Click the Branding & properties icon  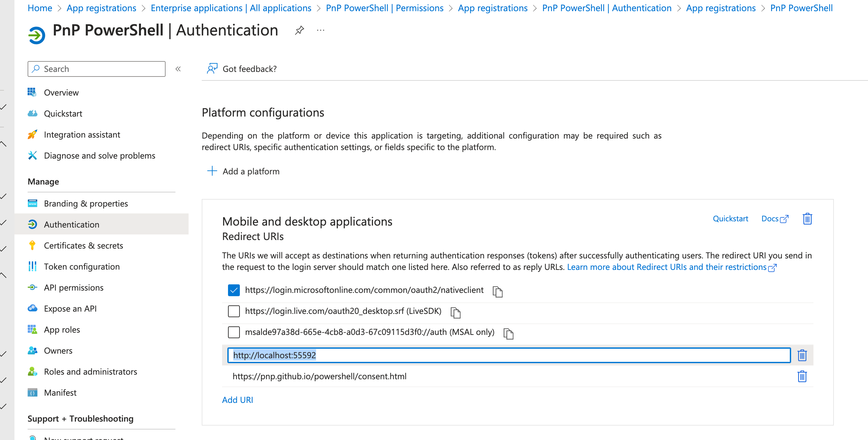tap(32, 203)
